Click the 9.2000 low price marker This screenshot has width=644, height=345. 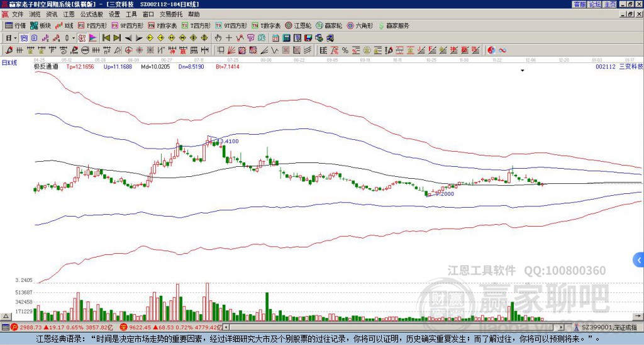click(445, 194)
